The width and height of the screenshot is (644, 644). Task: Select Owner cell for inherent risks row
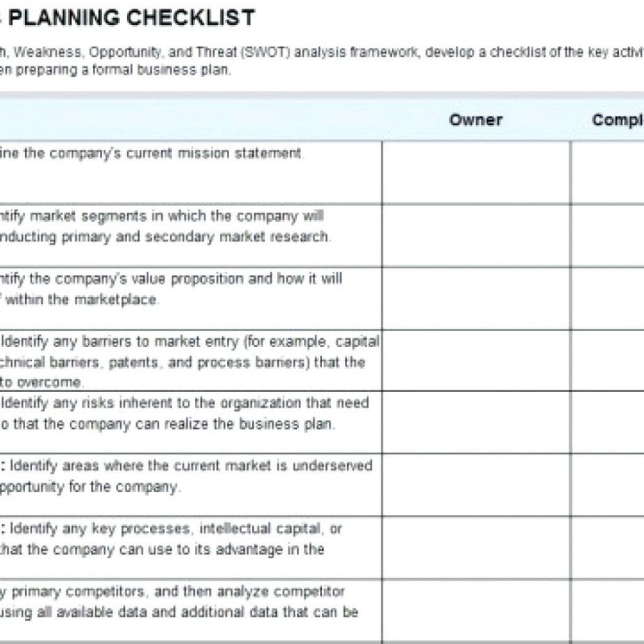[476, 422]
